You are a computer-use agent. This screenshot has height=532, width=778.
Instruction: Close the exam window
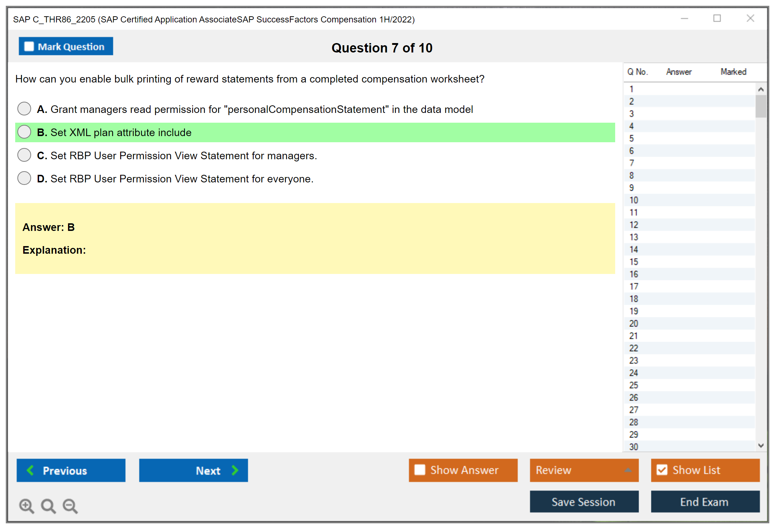tap(750, 18)
